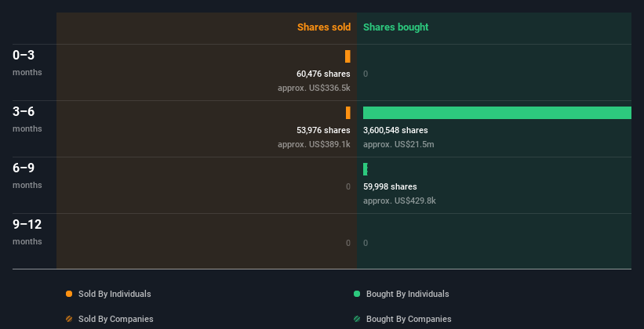Select the Sold By Companies legend label
The width and height of the screenshot is (644, 329).
pos(116,319)
